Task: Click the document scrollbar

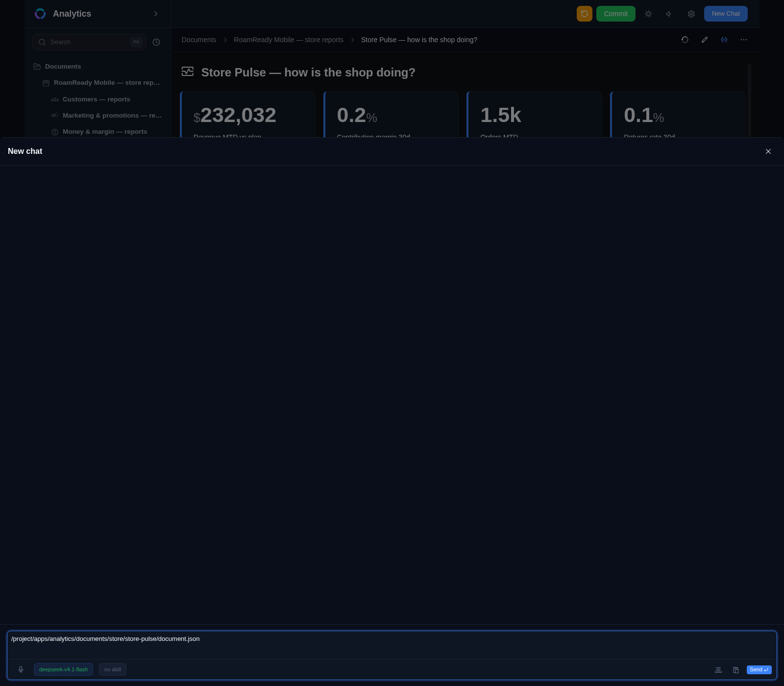Action: click(x=750, y=100)
